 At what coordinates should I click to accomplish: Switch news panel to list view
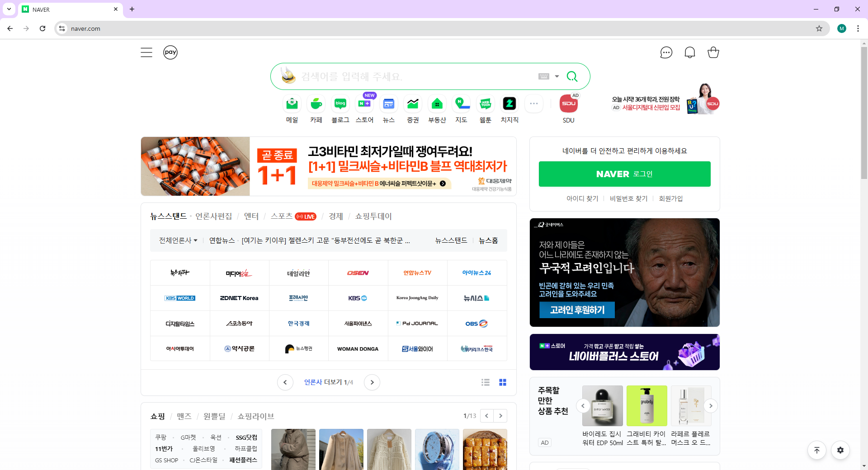click(x=485, y=382)
